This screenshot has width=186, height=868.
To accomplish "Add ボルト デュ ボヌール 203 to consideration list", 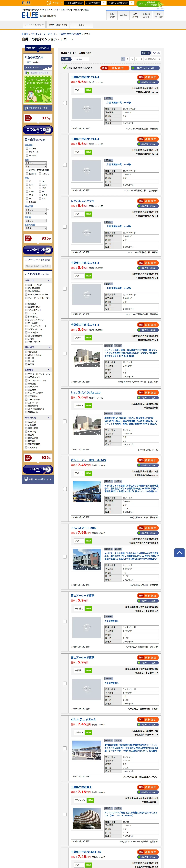I will click(x=148, y=465).
